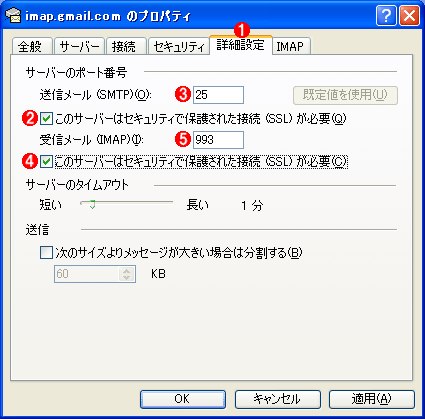Click the help question mark button
The width and height of the screenshot is (425, 419).
[386, 16]
